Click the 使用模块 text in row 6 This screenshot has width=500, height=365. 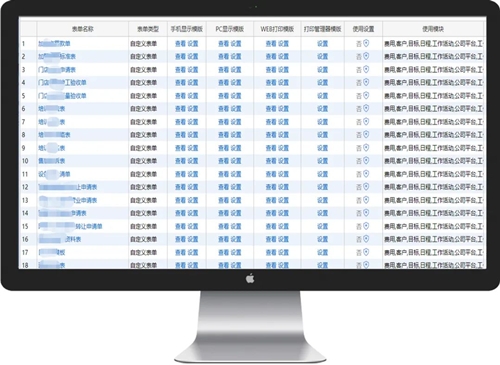pyautogui.click(x=434, y=109)
